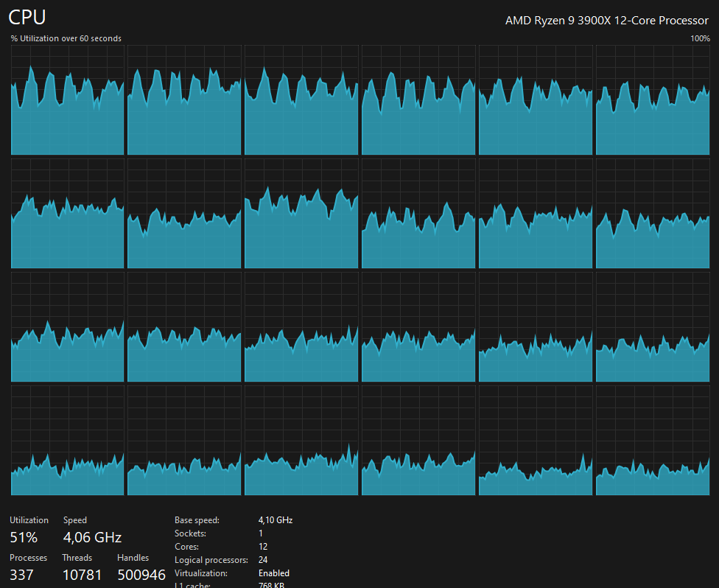Click the fourth graph in the third row

click(x=418, y=327)
